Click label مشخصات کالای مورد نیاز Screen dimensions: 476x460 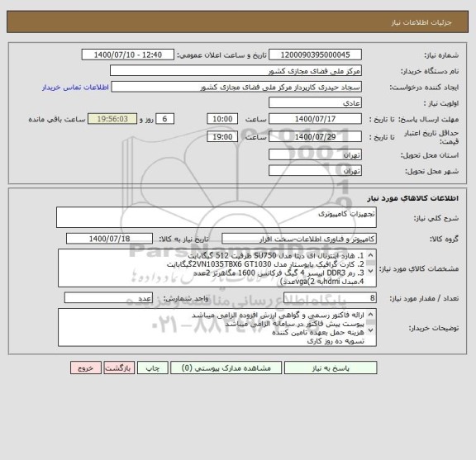(419, 268)
